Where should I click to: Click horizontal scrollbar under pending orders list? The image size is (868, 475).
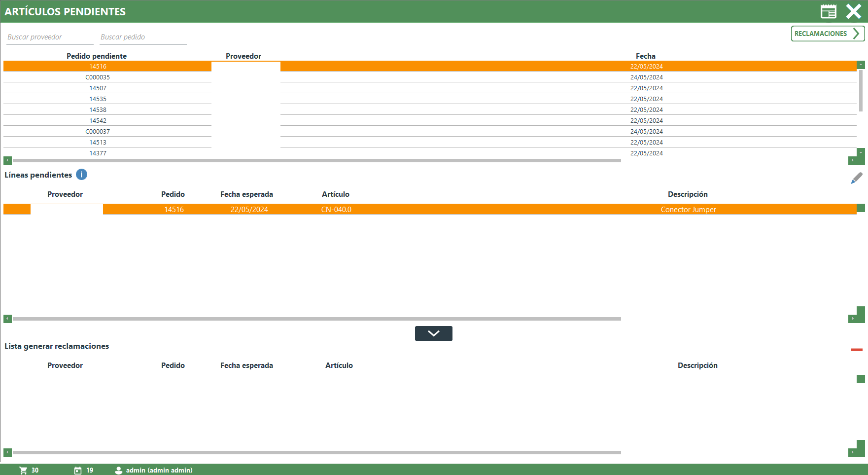(316, 160)
